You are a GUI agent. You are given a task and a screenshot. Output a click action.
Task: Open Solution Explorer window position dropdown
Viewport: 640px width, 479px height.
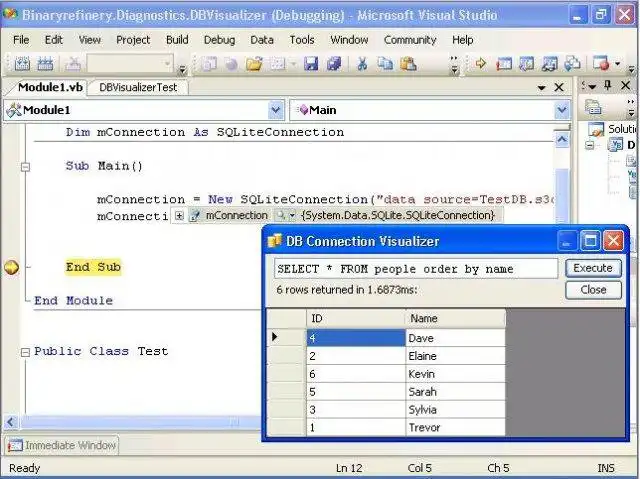[591, 86]
